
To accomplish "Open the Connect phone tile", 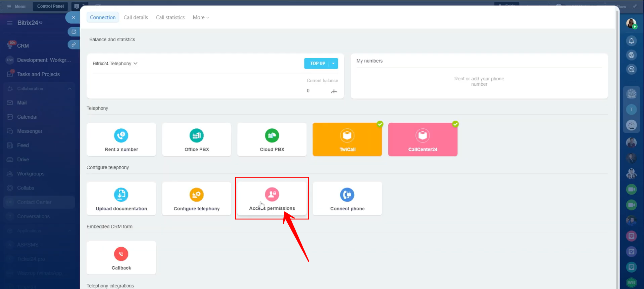I will tap(347, 199).
